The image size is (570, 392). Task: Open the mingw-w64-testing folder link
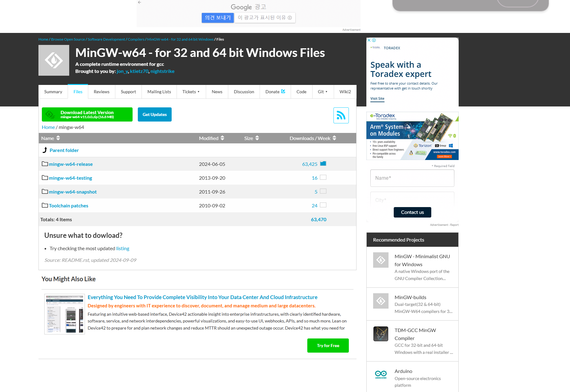(70, 178)
